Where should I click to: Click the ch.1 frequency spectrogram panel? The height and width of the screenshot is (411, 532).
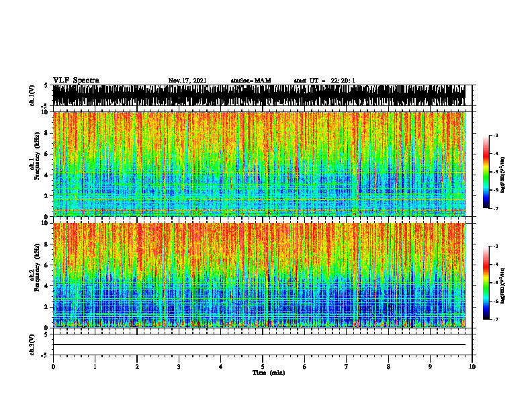coord(259,164)
